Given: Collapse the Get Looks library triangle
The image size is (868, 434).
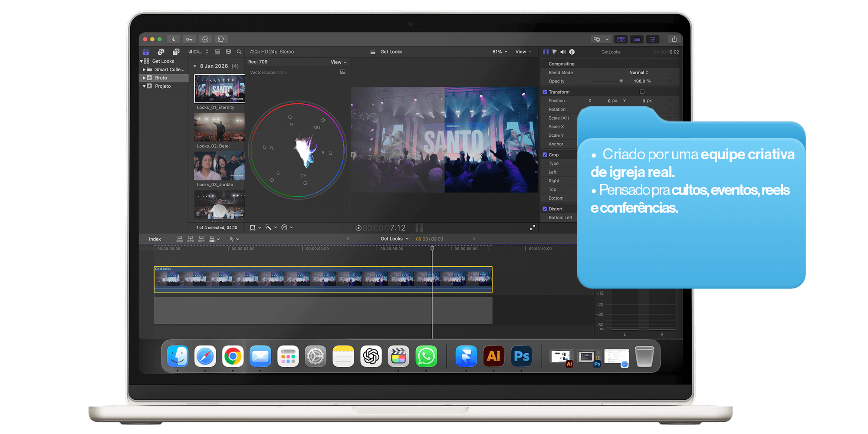Looking at the screenshot, I should point(141,61).
